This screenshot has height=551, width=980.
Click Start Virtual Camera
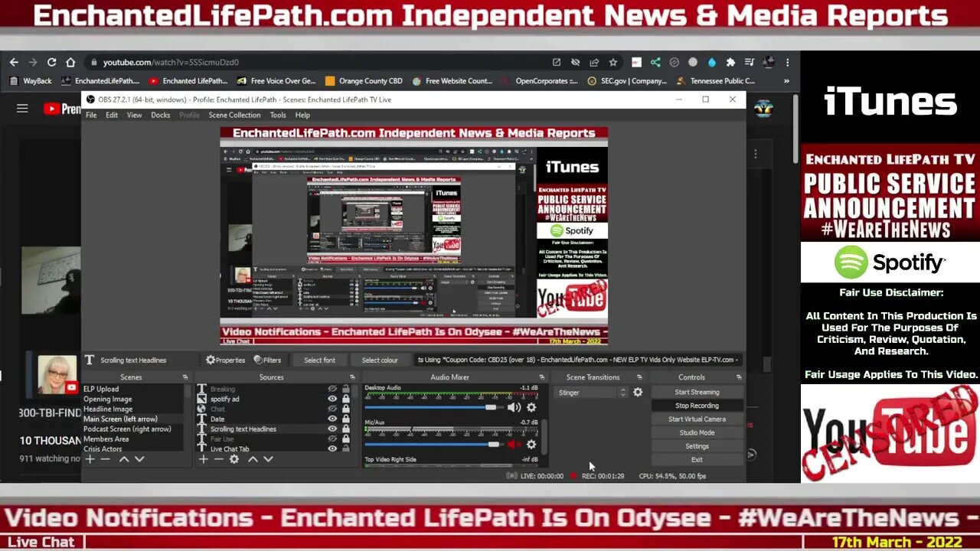[x=697, y=419]
